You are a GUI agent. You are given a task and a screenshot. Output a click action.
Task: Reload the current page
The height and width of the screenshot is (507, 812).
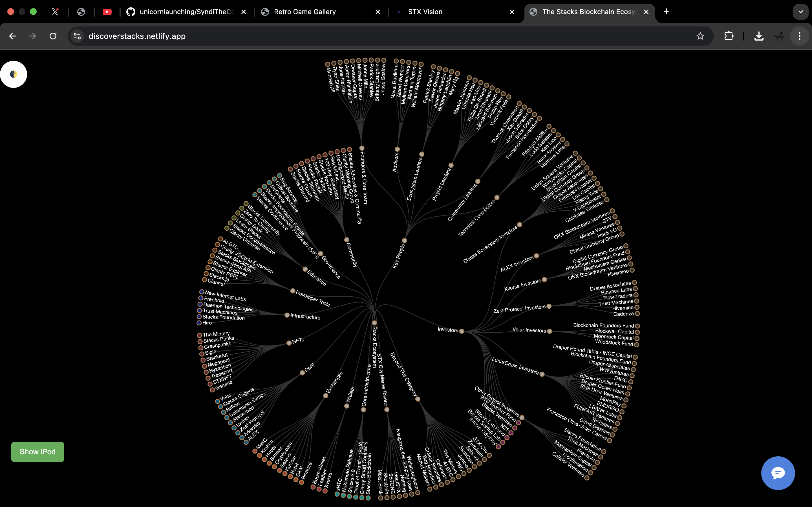click(x=53, y=36)
